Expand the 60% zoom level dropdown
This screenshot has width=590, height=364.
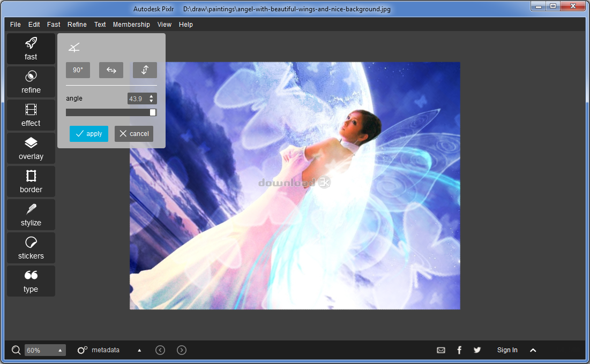(x=60, y=350)
